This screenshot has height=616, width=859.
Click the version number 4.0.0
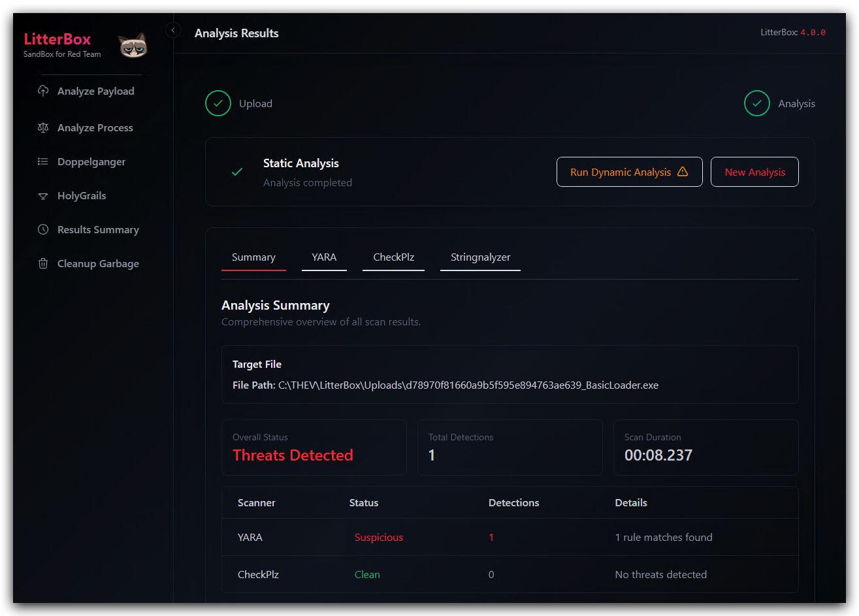[x=813, y=32]
